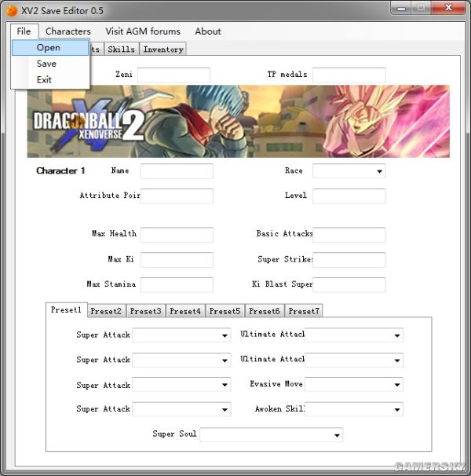Click the Dragon Ball Xenoverse 2 banner
The height and width of the screenshot is (476, 471).
(x=238, y=121)
